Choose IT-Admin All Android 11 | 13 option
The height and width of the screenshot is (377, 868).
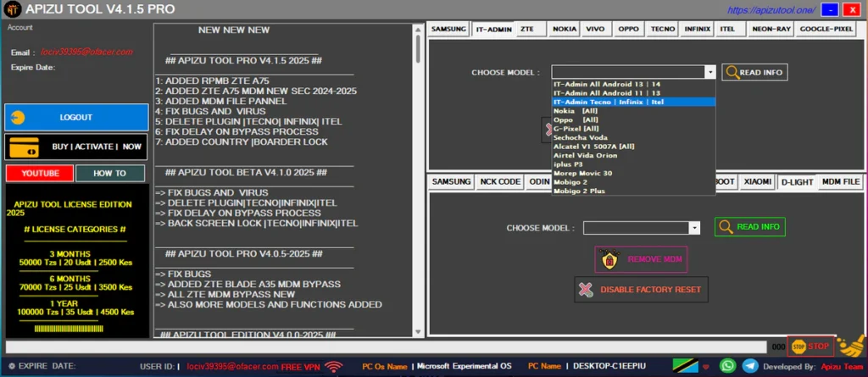(633, 93)
